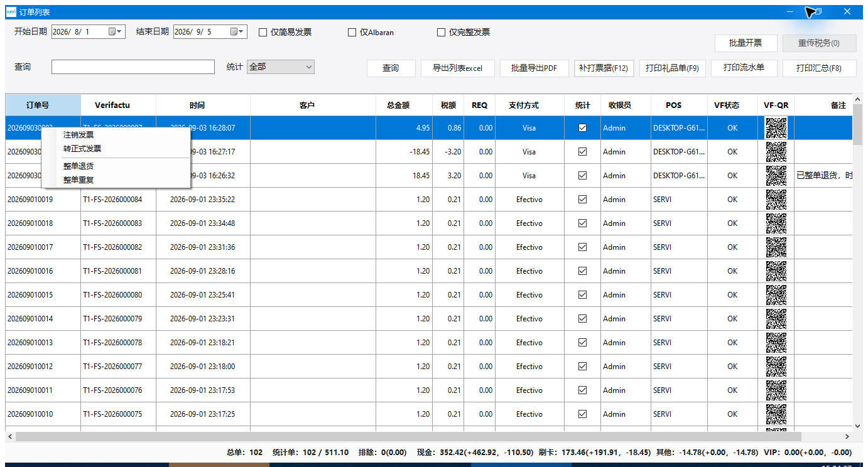Select order number 202609010015 cell
The height and width of the screenshot is (467, 868).
43,295
